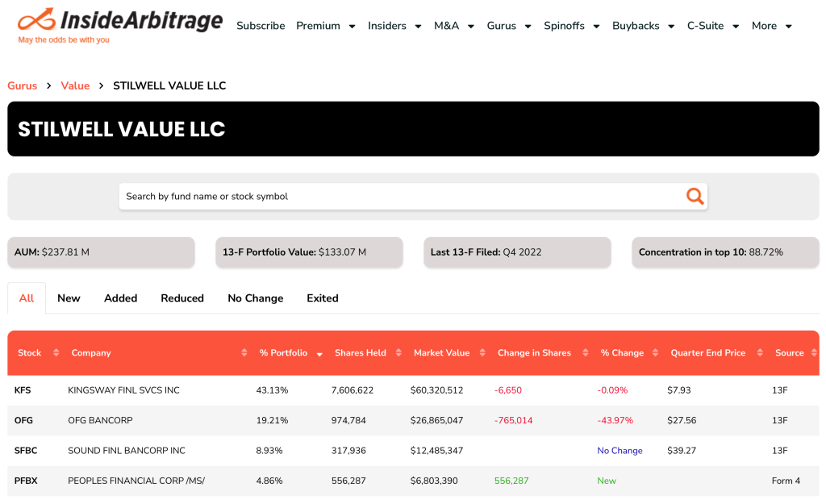Expand the Buybacks dropdown arrow
Screen dimensions: 826x504
click(x=671, y=27)
